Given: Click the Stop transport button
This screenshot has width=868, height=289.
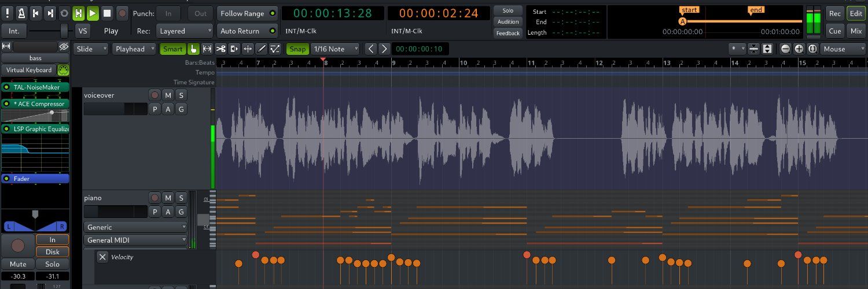Looking at the screenshot, I should (107, 13).
